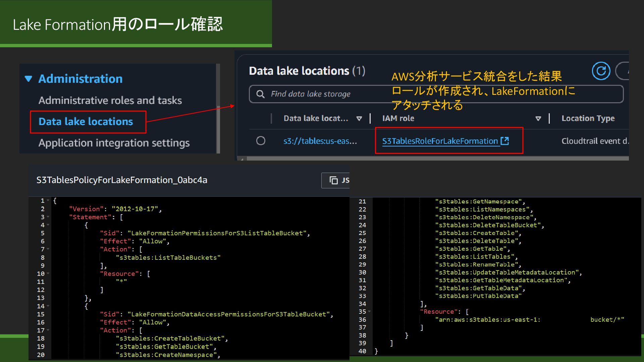Viewport: 644px width, 362px height.
Task: Collapse Administration section triangle
Action: click(29, 79)
